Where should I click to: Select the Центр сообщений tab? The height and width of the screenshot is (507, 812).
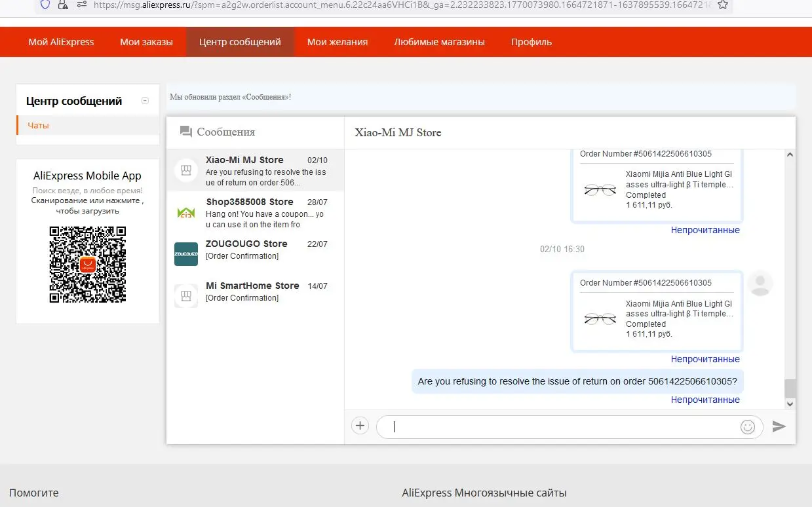tap(240, 42)
